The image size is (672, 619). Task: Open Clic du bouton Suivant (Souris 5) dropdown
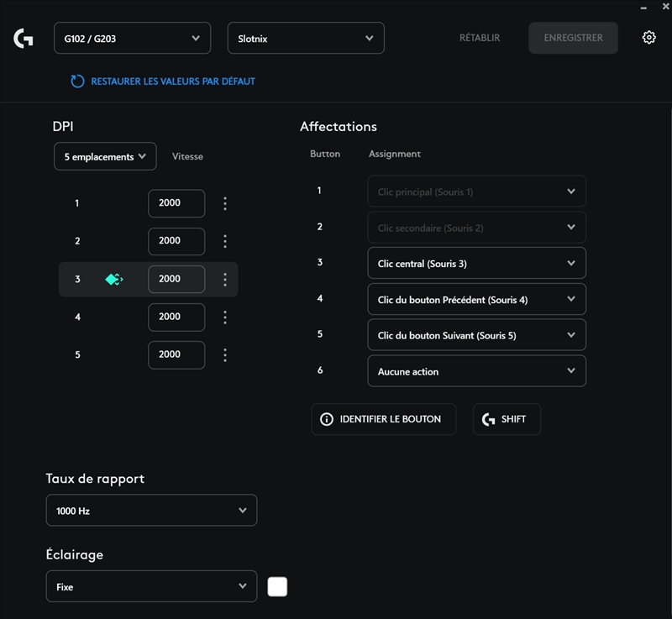pyautogui.click(x=476, y=335)
